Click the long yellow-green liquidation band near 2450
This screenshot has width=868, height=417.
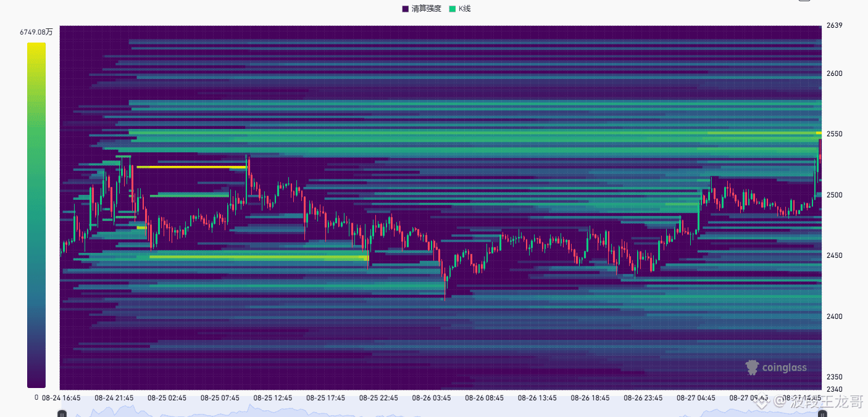pos(259,257)
